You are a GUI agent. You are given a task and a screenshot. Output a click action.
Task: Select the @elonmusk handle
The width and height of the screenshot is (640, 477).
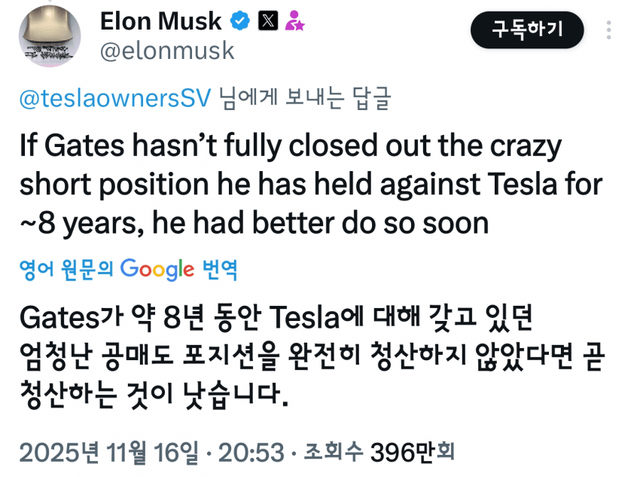pos(168,51)
